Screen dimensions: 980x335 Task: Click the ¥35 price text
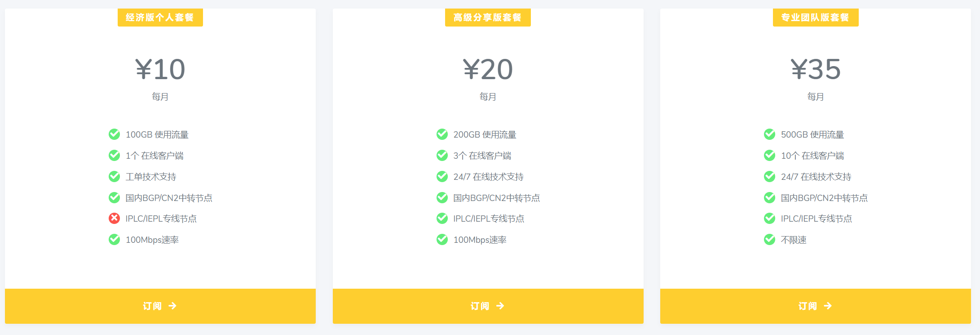[x=815, y=69]
